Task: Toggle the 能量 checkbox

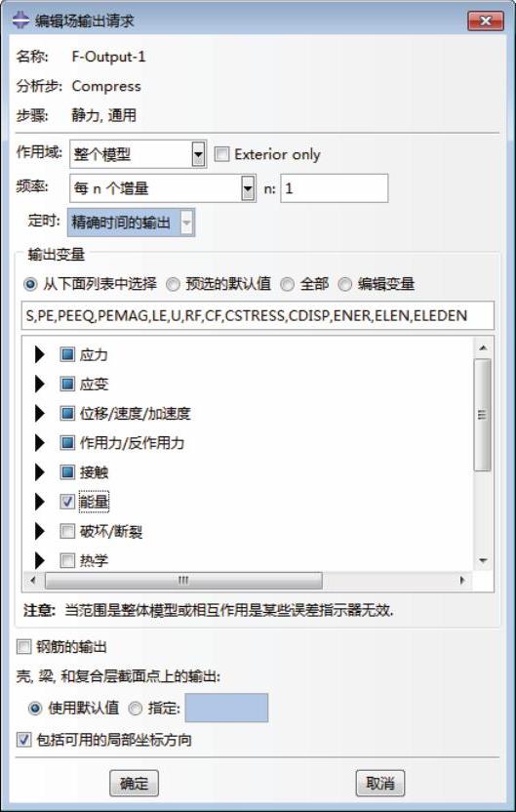Action: pyautogui.click(x=67, y=502)
